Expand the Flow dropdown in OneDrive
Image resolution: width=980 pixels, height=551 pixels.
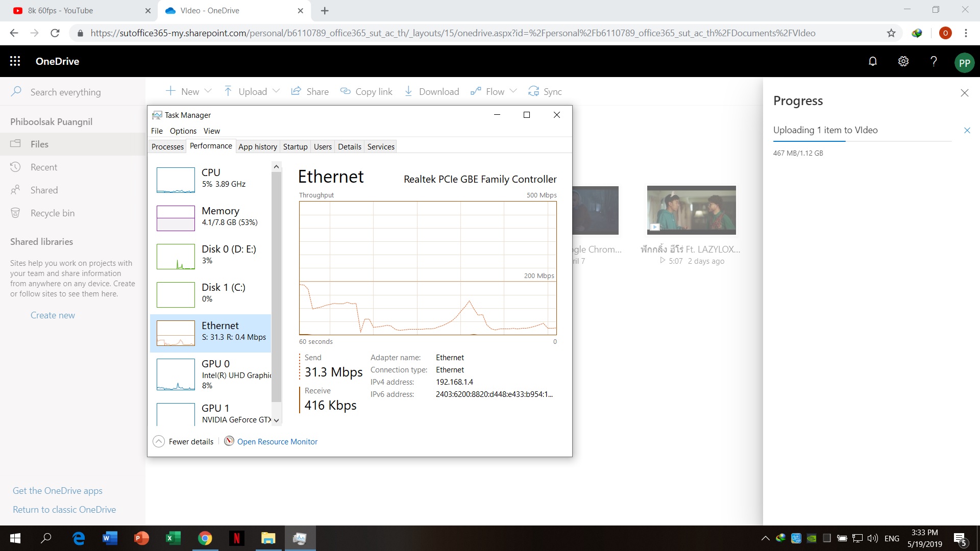click(x=513, y=91)
